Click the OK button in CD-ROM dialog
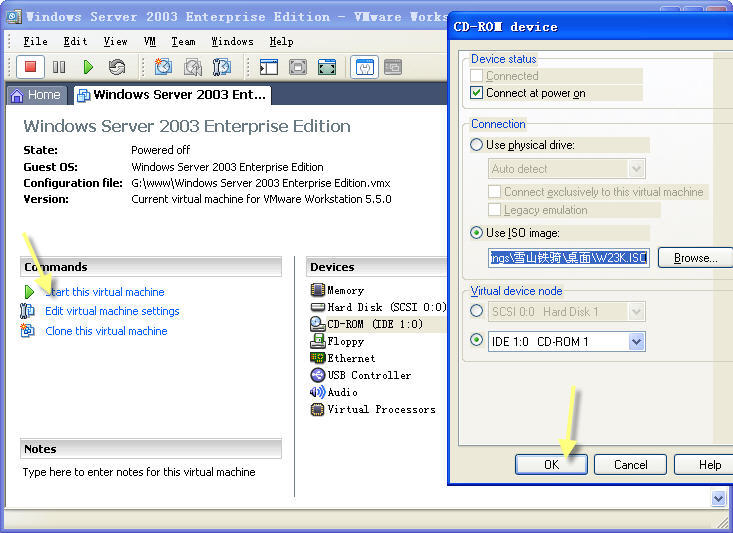The width and height of the screenshot is (733, 533). (x=551, y=465)
